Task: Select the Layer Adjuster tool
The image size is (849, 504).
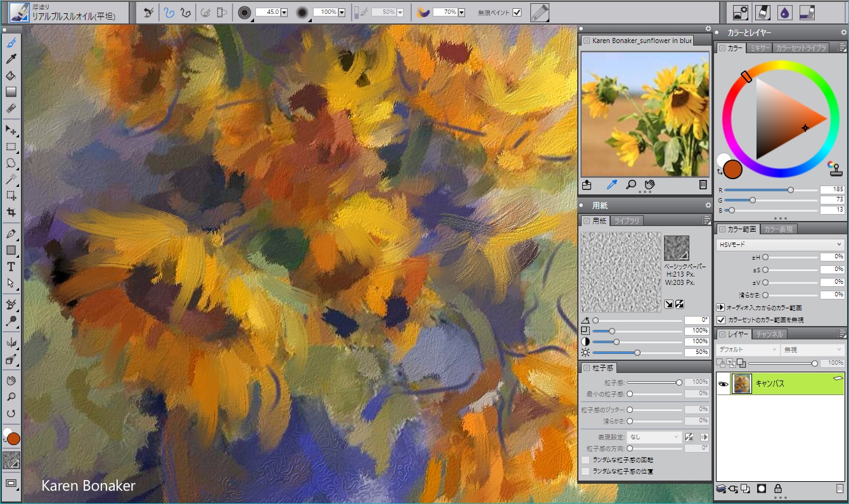Action: pos(11,130)
